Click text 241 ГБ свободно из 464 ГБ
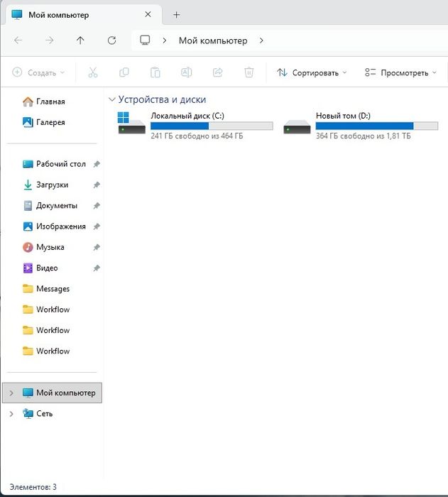This screenshot has height=497, width=448. [x=197, y=136]
